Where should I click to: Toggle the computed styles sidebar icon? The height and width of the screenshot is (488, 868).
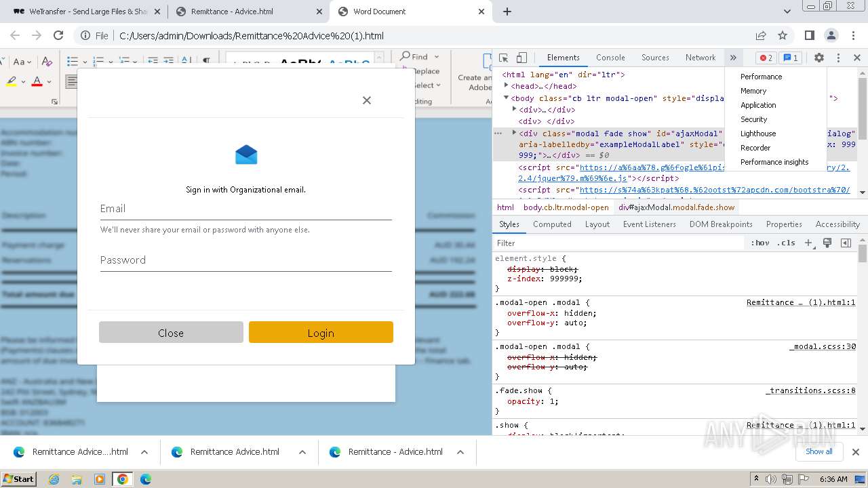846,243
